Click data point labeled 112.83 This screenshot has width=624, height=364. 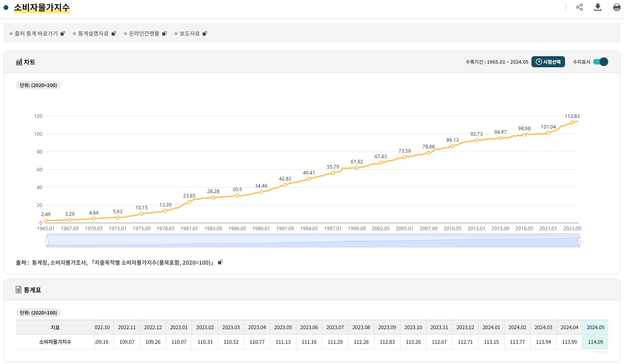coord(572,122)
